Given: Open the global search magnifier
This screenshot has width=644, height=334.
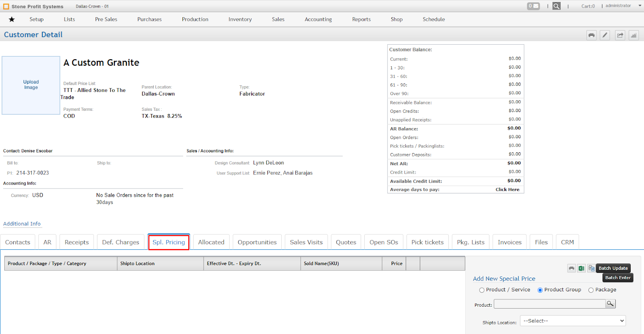Looking at the screenshot, I should point(556,6).
